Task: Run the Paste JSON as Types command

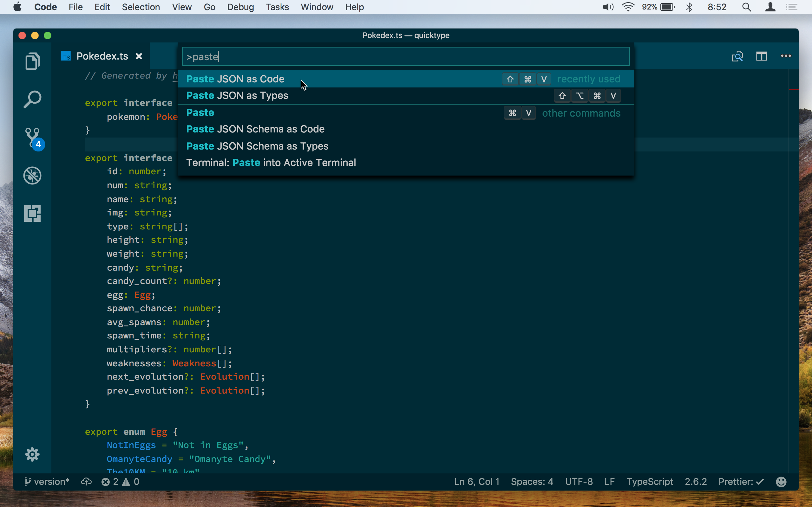Action: point(237,96)
